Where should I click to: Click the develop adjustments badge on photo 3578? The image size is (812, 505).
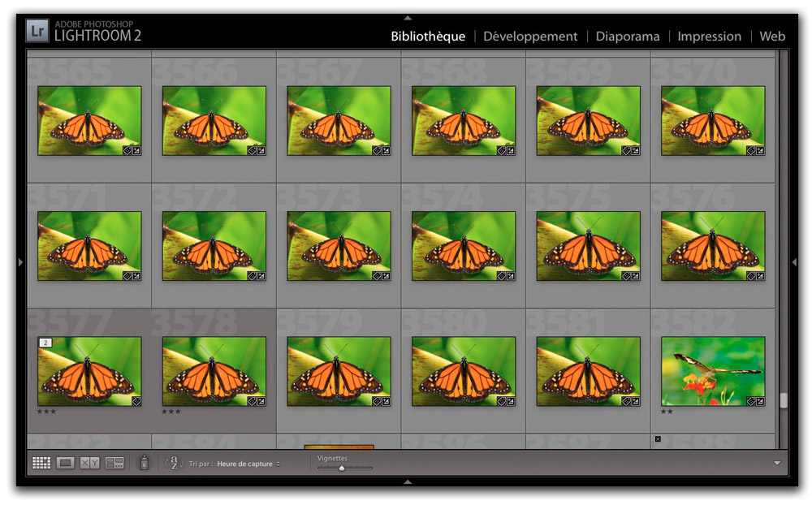(261, 401)
